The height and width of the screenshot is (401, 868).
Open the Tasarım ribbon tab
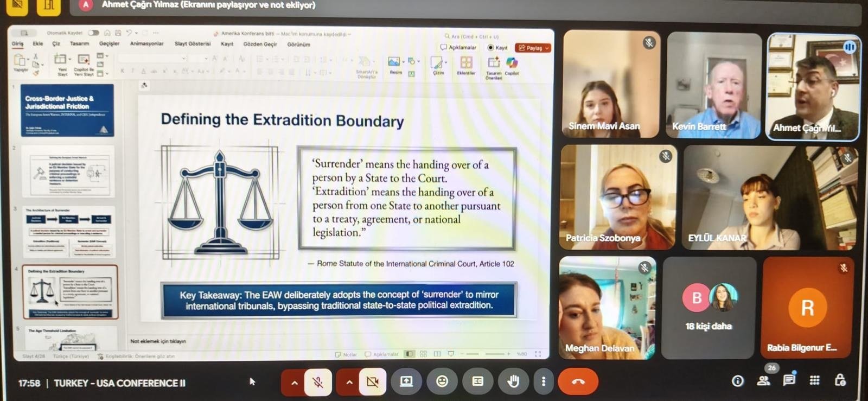point(79,43)
